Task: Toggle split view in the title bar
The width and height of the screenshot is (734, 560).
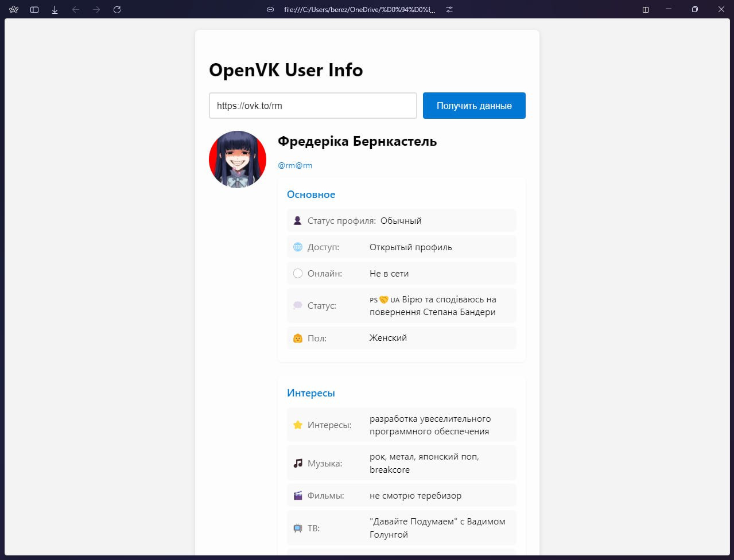Action: point(646,10)
